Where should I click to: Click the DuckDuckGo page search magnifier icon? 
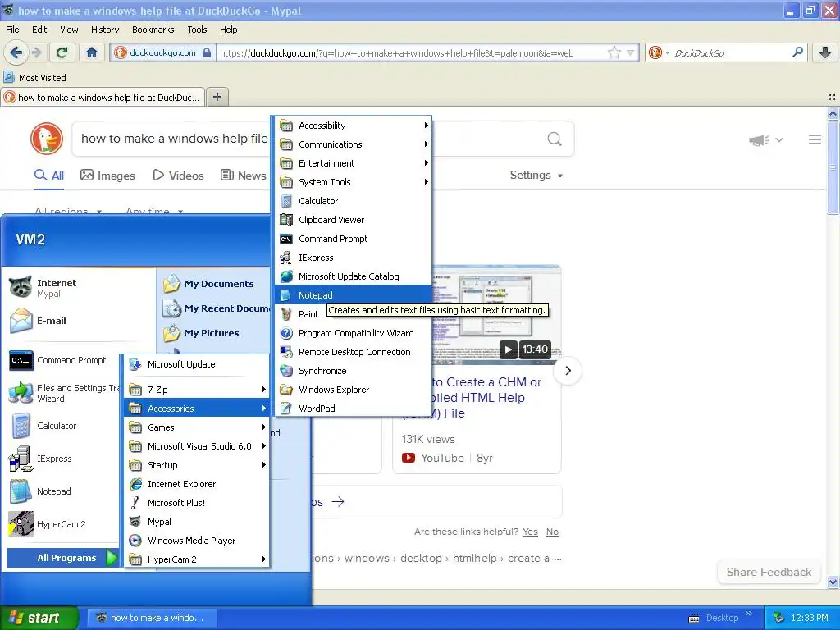tap(555, 139)
